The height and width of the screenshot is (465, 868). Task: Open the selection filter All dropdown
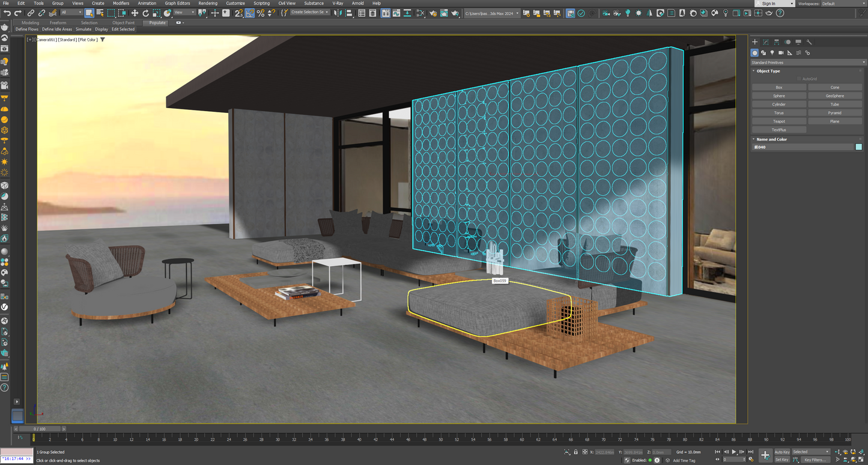72,13
